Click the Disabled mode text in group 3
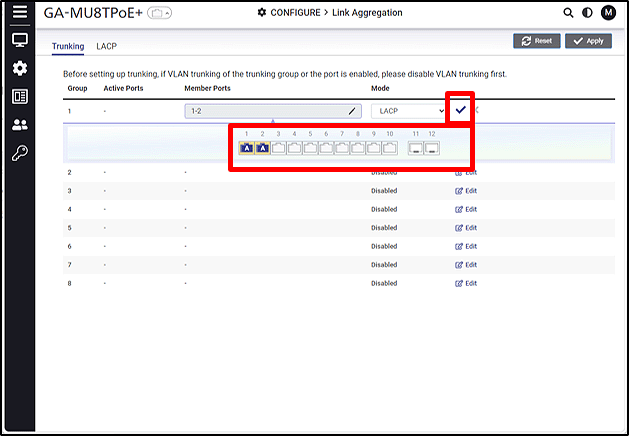 click(x=384, y=191)
